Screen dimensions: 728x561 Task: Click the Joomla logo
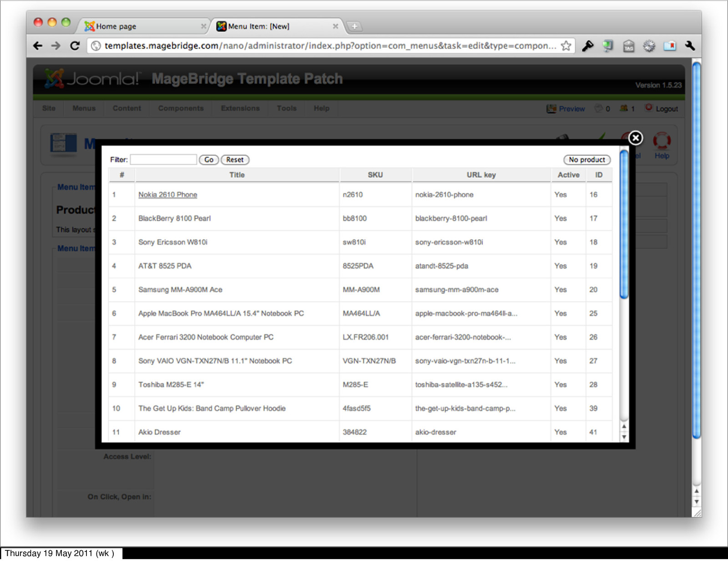tap(92, 79)
